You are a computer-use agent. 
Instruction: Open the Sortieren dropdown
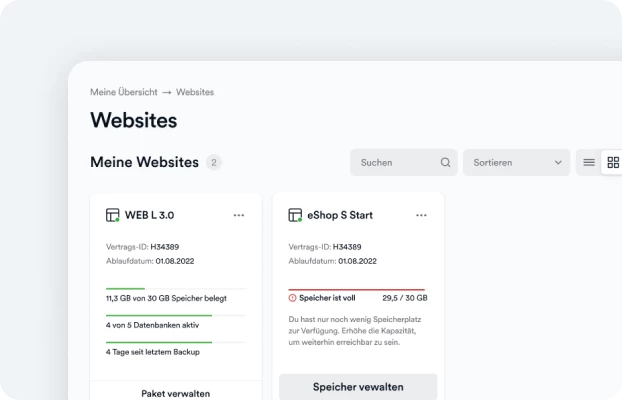516,162
